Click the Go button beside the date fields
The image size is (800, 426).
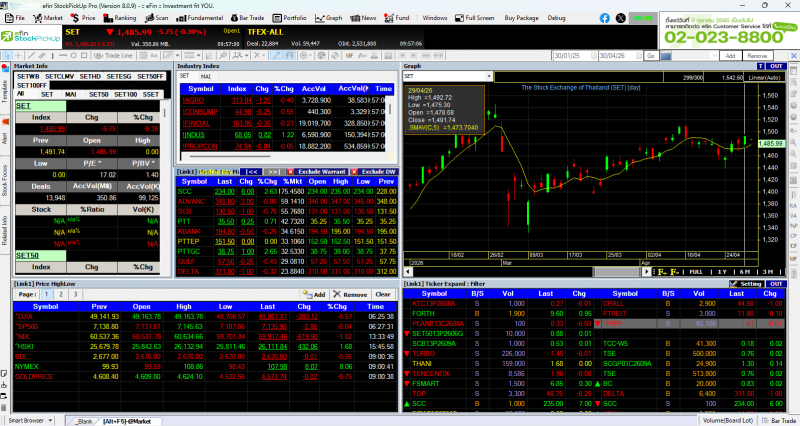[650, 56]
